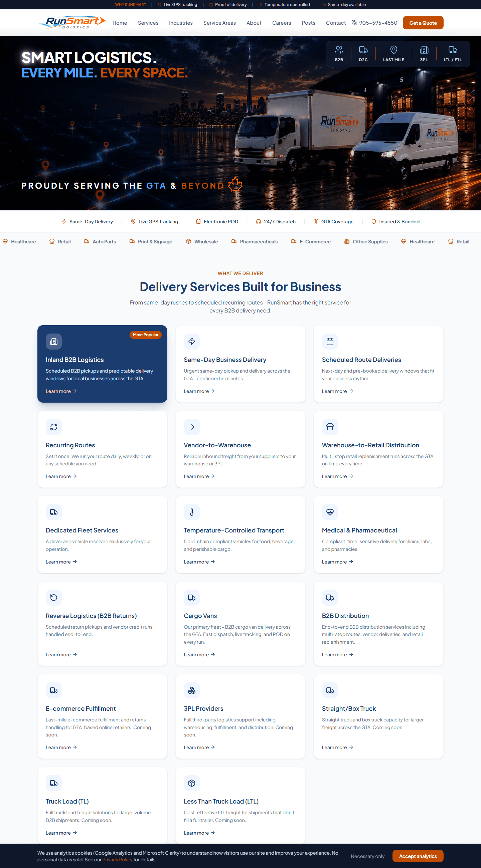Click the Get a Quote button

pyautogui.click(x=423, y=23)
